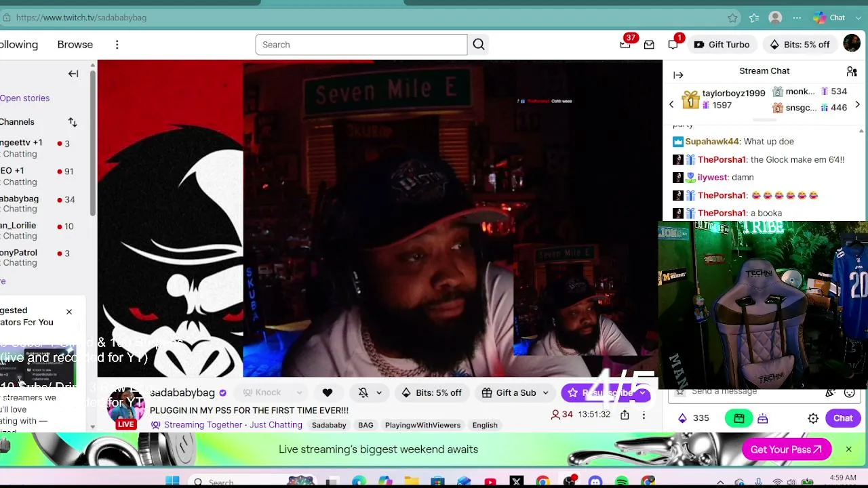Open the Just Chatting category link

tap(276, 425)
